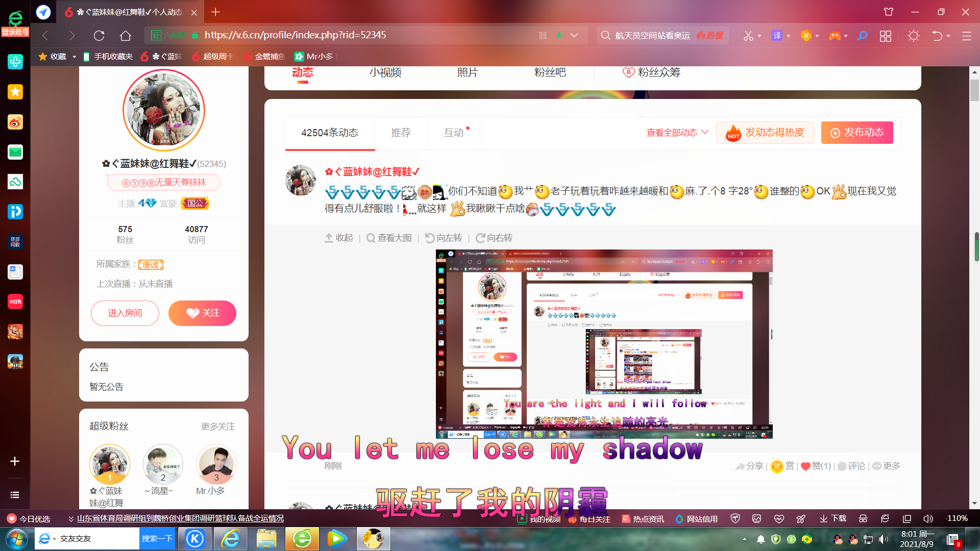Click 分享 share on the post
The width and height of the screenshot is (980, 551).
coord(749,466)
